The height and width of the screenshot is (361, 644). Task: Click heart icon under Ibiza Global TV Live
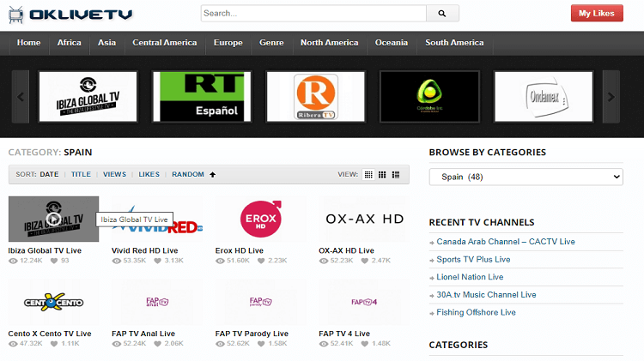(x=54, y=261)
